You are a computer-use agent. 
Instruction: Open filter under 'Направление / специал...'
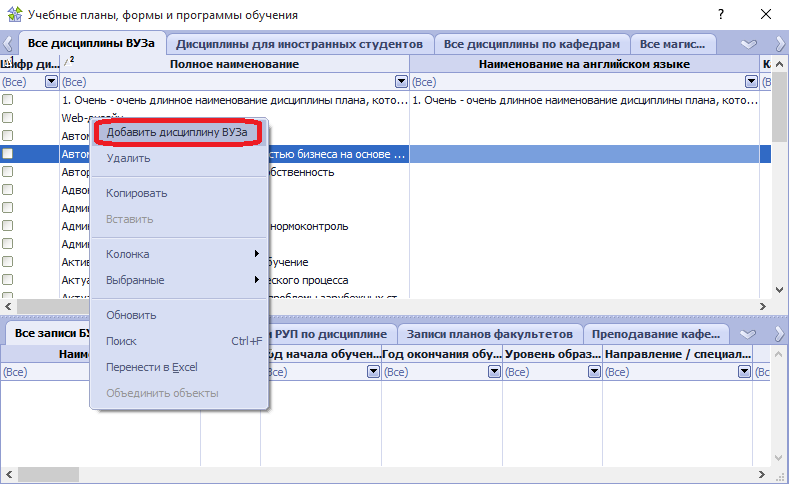coord(744,372)
